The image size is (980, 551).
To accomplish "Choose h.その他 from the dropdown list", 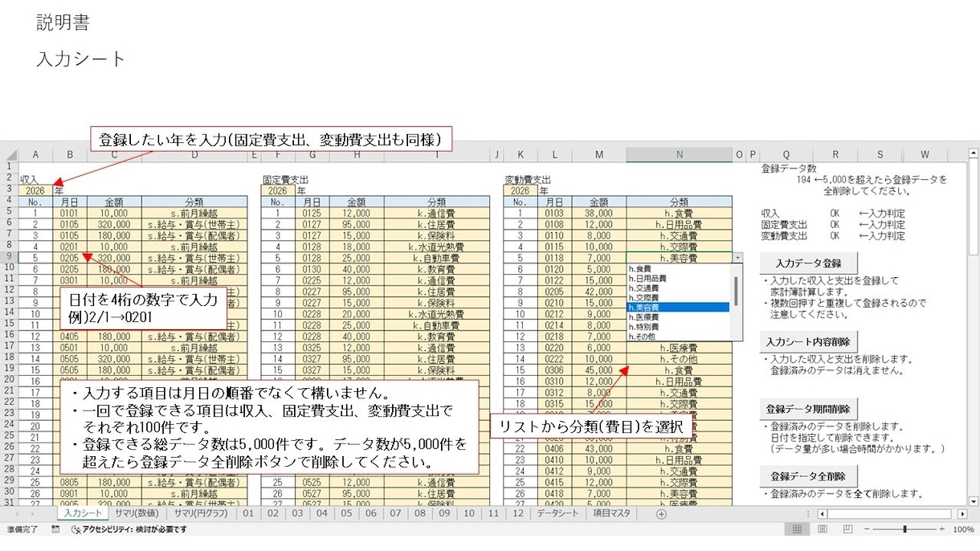I will pyautogui.click(x=677, y=337).
